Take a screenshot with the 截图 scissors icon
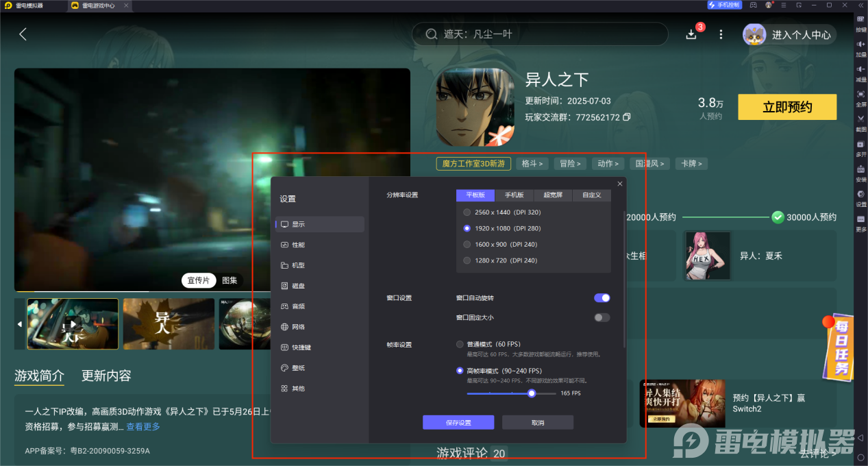The image size is (868, 466). click(x=861, y=123)
